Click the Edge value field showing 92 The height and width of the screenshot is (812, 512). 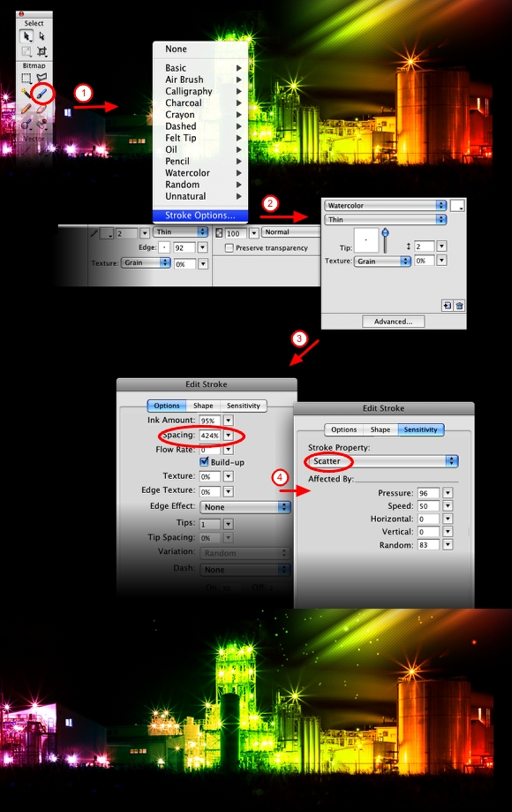184,248
